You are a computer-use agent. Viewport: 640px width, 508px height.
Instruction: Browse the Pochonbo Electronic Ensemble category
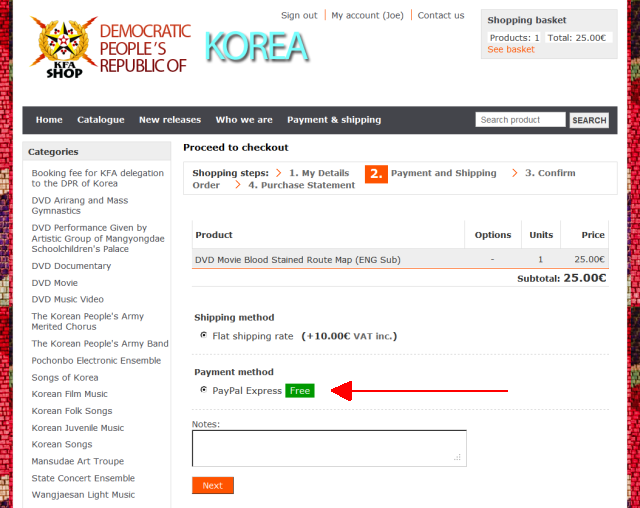[96, 360]
